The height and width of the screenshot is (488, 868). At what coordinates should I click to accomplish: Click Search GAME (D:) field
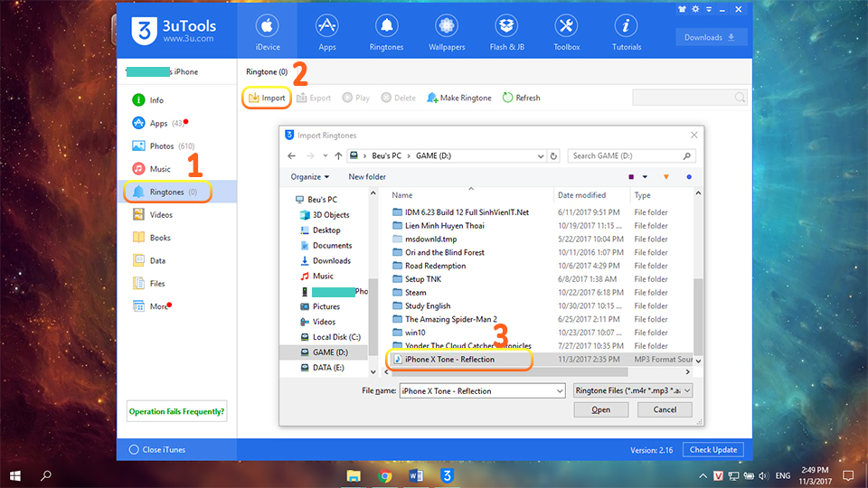tap(631, 156)
